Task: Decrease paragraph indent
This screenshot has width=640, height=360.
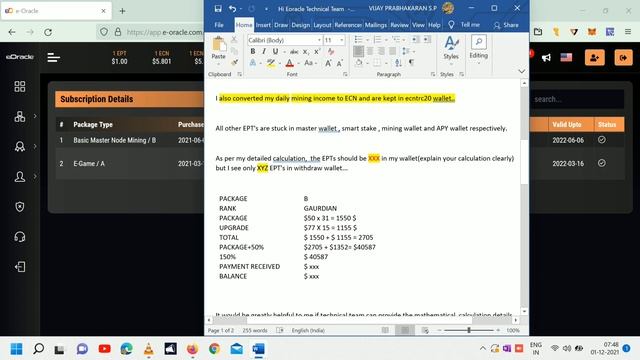Action: (415, 40)
